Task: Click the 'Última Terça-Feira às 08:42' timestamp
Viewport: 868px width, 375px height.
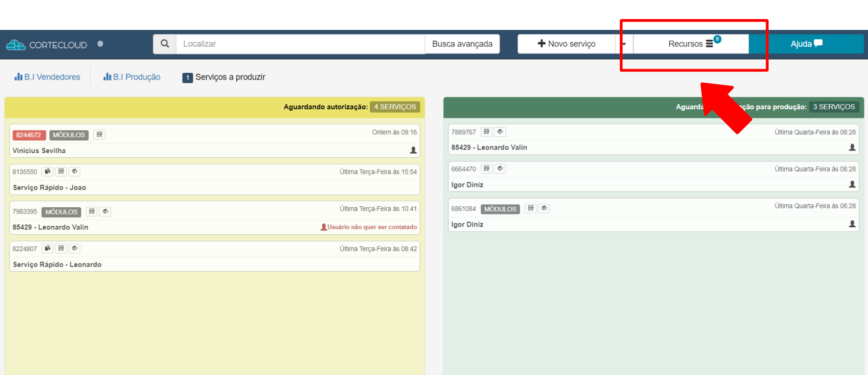Action: pos(378,249)
